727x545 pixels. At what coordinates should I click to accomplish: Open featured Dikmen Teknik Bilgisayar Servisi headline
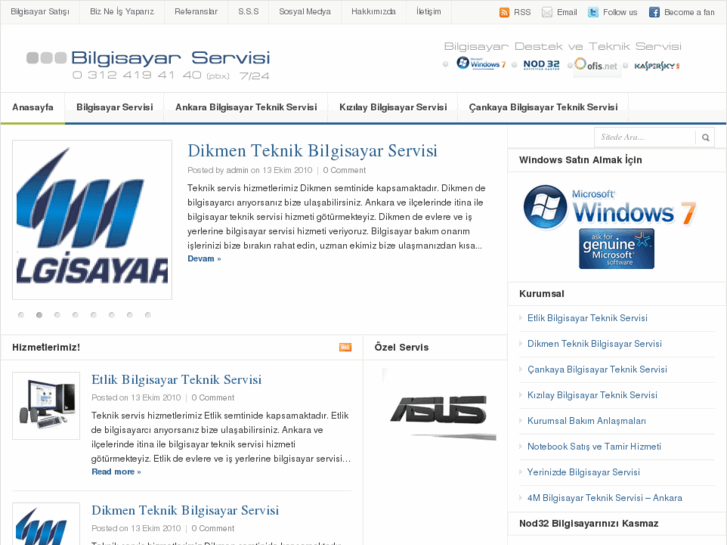click(312, 151)
